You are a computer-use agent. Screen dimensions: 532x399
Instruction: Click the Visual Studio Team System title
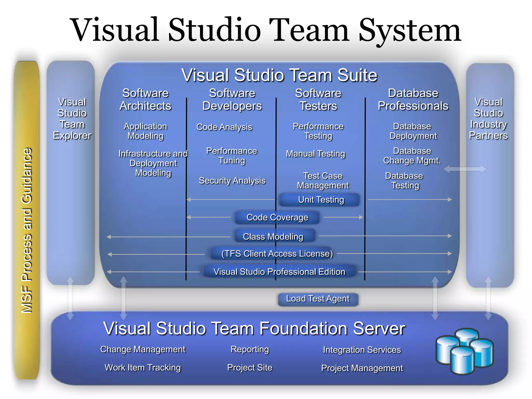tap(266, 30)
